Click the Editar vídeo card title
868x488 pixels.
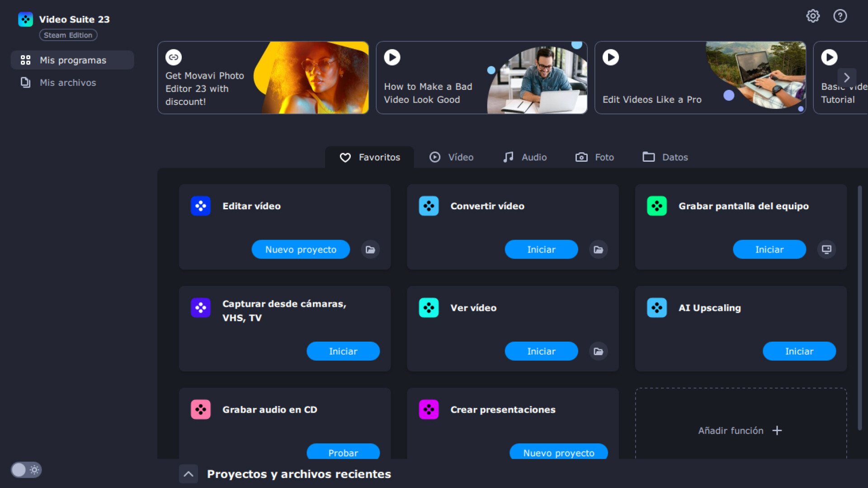[x=251, y=206]
